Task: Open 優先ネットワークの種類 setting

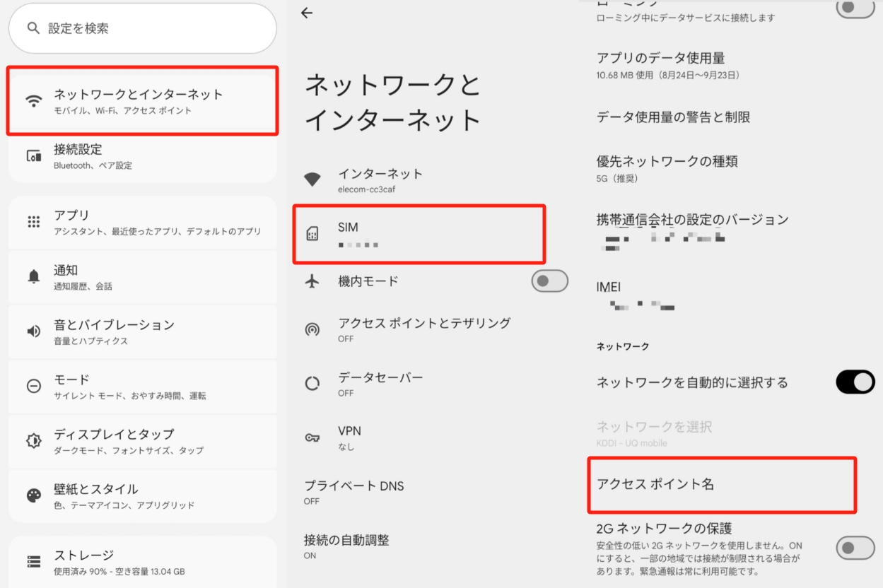Action: [732, 169]
